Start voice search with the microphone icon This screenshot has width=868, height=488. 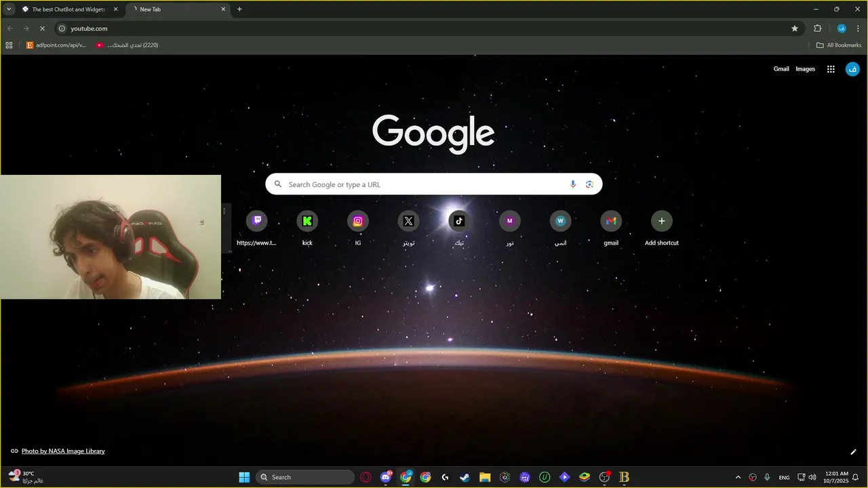tap(573, 184)
